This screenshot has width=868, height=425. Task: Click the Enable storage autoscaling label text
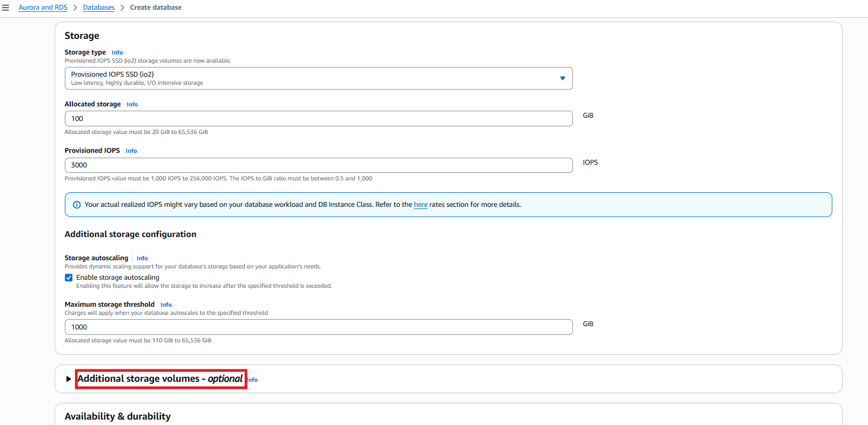click(x=118, y=278)
